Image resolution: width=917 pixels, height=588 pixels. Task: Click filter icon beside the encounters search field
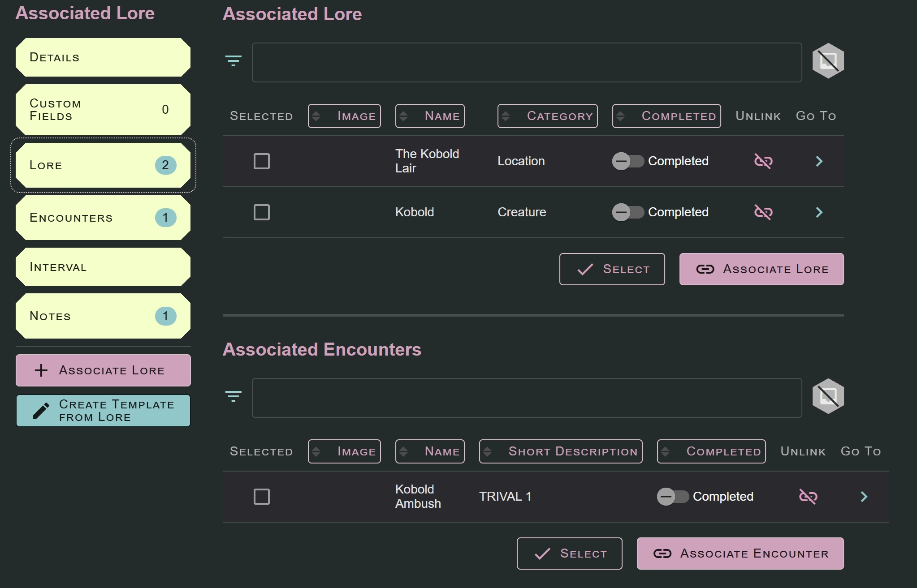coord(233,396)
